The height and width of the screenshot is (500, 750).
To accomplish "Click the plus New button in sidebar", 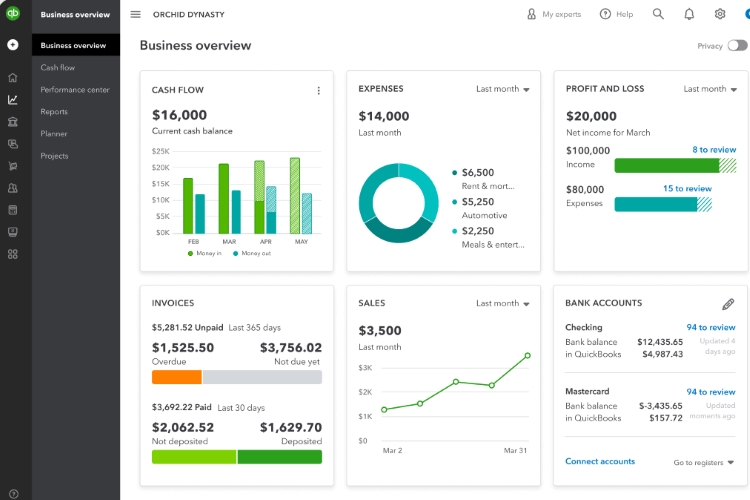I will coord(13,45).
